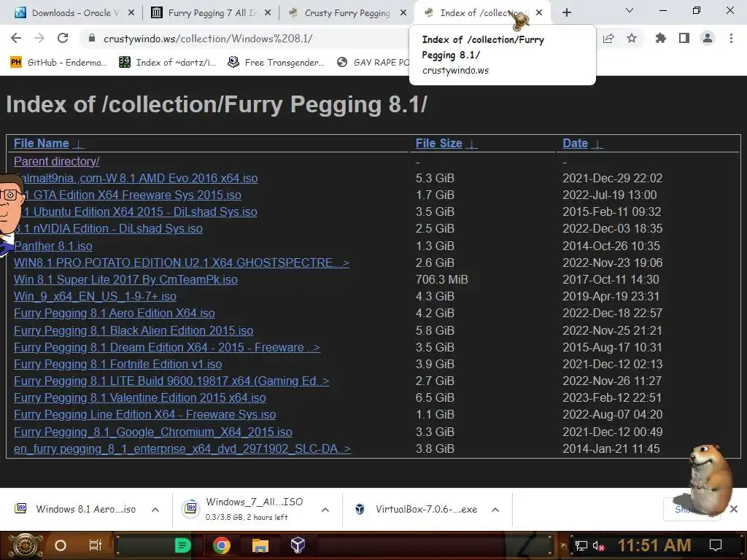Open a new tab with the plus button

566,12
